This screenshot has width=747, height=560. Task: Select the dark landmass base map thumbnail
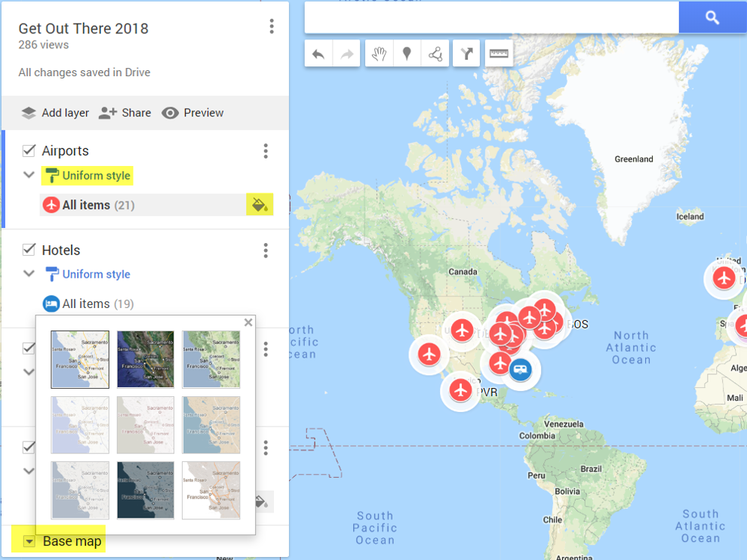pos(146,491)
